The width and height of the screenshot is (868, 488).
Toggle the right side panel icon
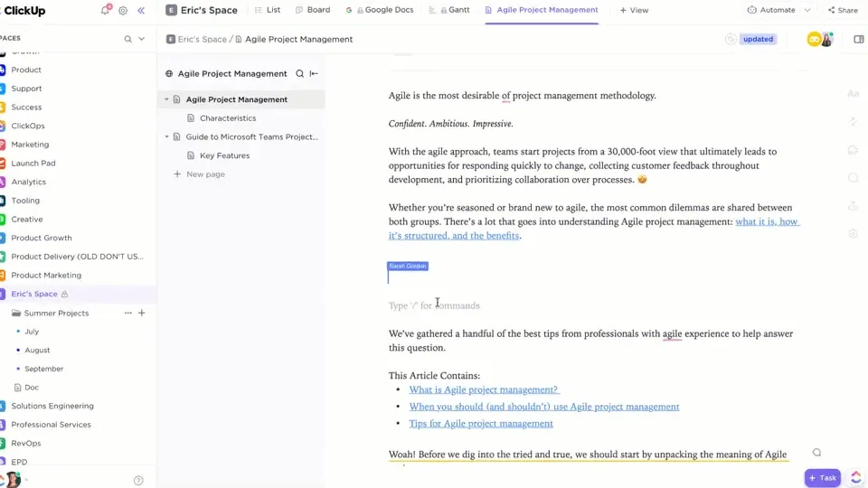click(x=859, y=39)
